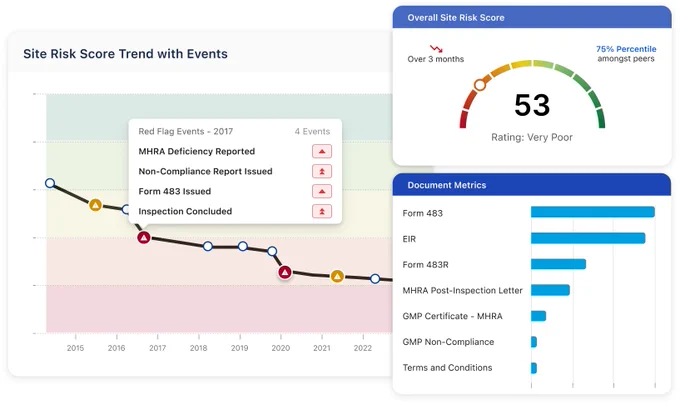Select the red warning marker at 2017
680x405 pixels.
coord(144,238)
